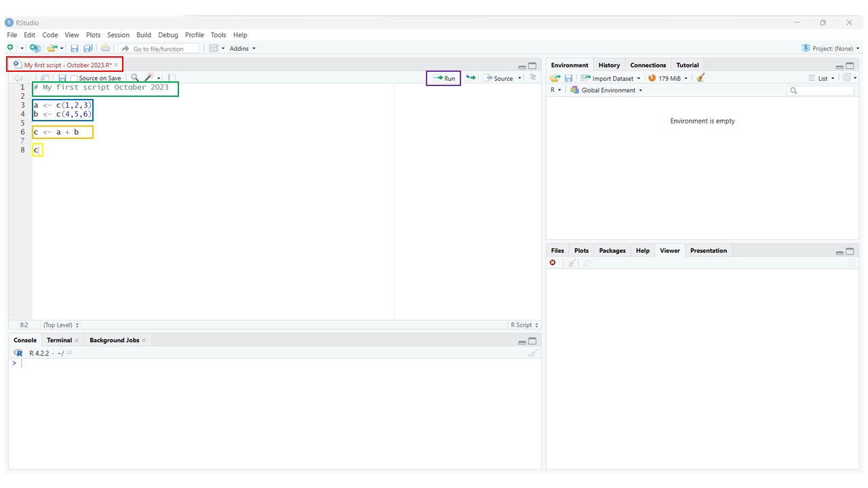Clear Environment objects with the broom icon
Screen dimensions: 868x488
point(701,78)
